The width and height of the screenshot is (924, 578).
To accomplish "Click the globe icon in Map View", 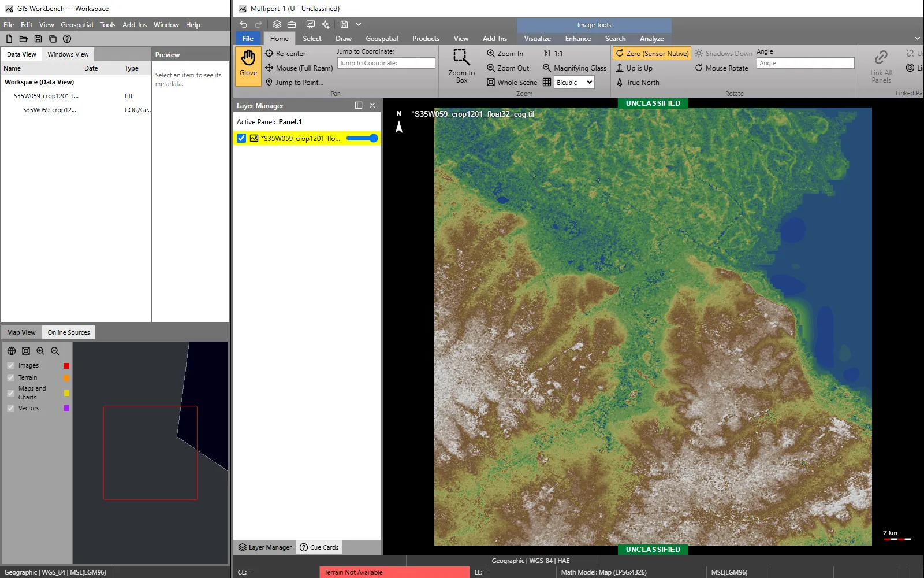I will click(x=12, y=351).
